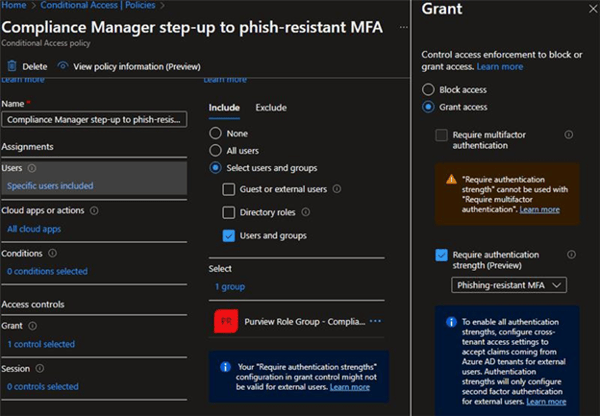Open ellipsis menu for Purview Role Group
Viewport: 600px width, 416px height.
(375, 321)
